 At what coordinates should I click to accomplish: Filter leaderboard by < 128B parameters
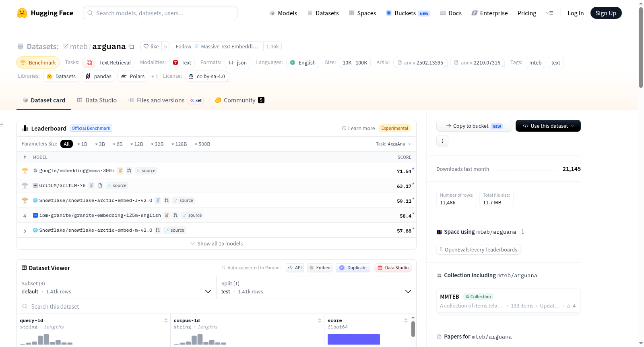tap(179, 144)
